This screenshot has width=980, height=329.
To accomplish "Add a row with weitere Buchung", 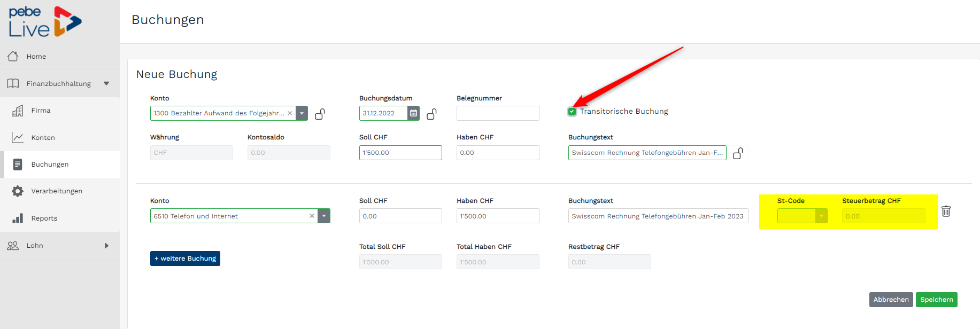I will pyautogui.click(x=185, y=258).
